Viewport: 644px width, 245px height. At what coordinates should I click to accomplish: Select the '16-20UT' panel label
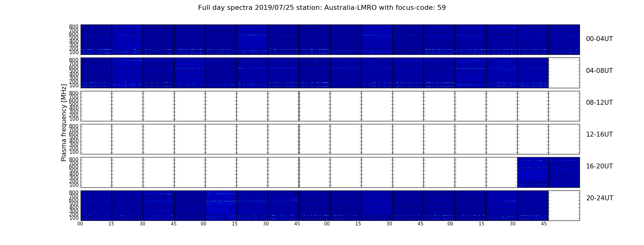599,166
